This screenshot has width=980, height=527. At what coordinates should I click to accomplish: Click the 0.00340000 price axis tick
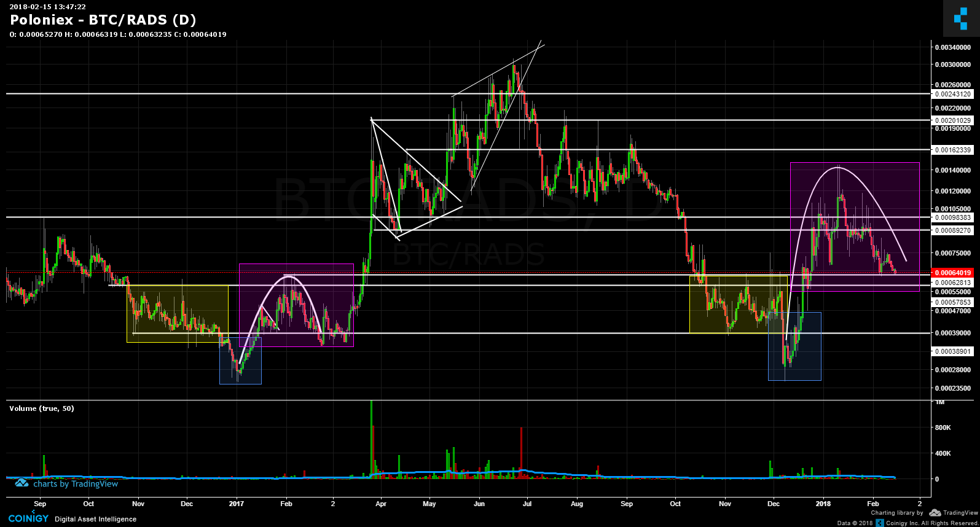pos(954,47)
